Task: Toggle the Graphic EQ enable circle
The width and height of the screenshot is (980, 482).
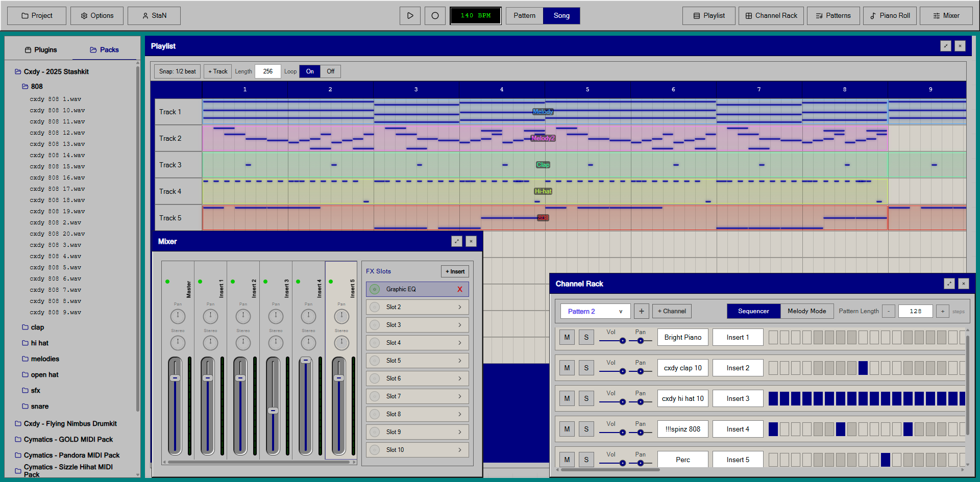Action: click(x=375, y=289)
